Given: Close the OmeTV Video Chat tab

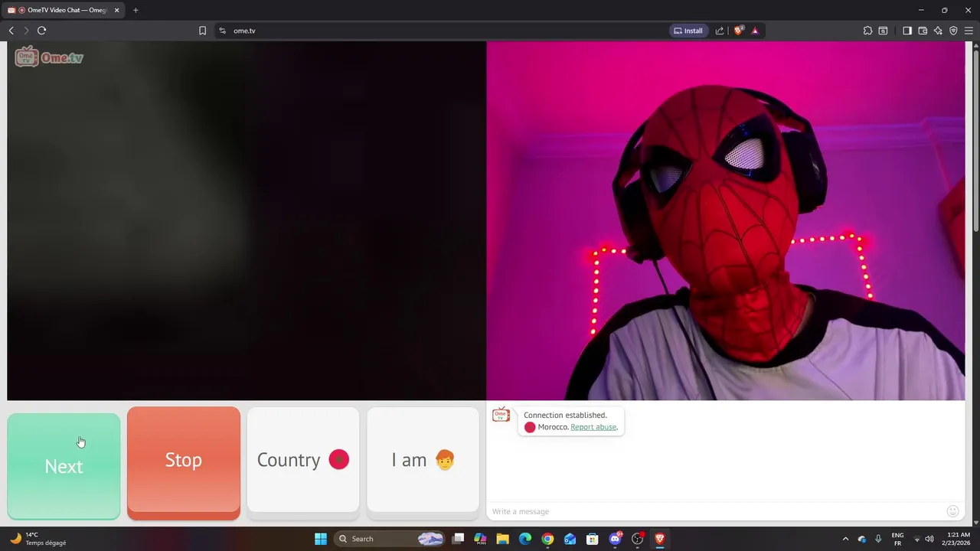Looking at the screenshot, I should click(117, 10).
